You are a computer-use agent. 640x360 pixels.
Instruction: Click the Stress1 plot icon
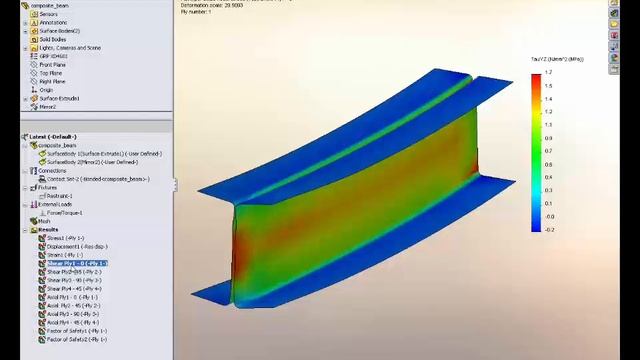tap(42, 238)
